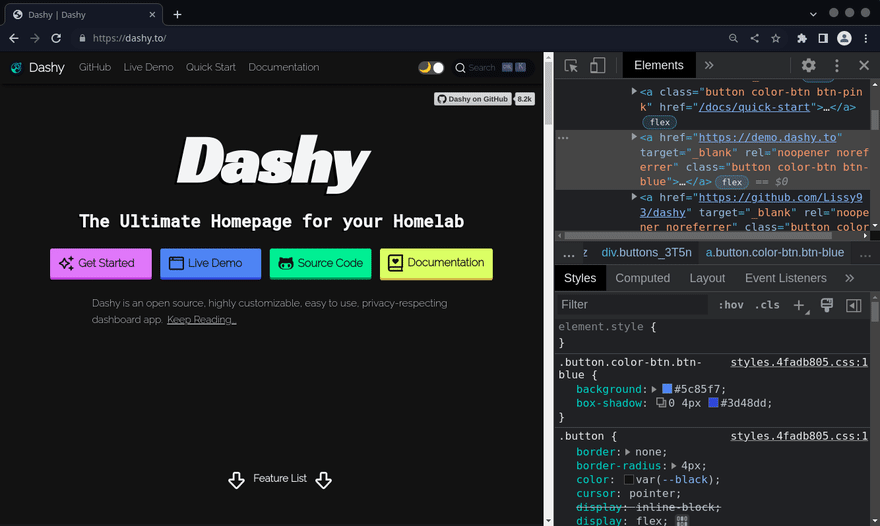
Task: Open GitHub in the navbar
Action: (95, 67)
